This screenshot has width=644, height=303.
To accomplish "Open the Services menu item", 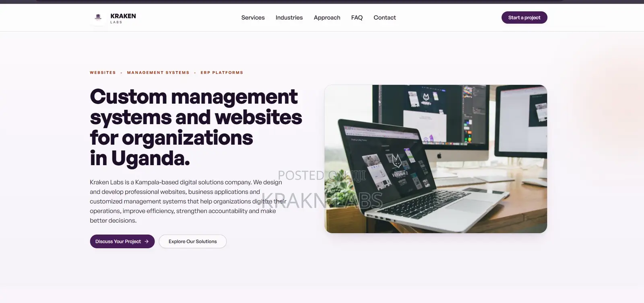I will 253,18.
